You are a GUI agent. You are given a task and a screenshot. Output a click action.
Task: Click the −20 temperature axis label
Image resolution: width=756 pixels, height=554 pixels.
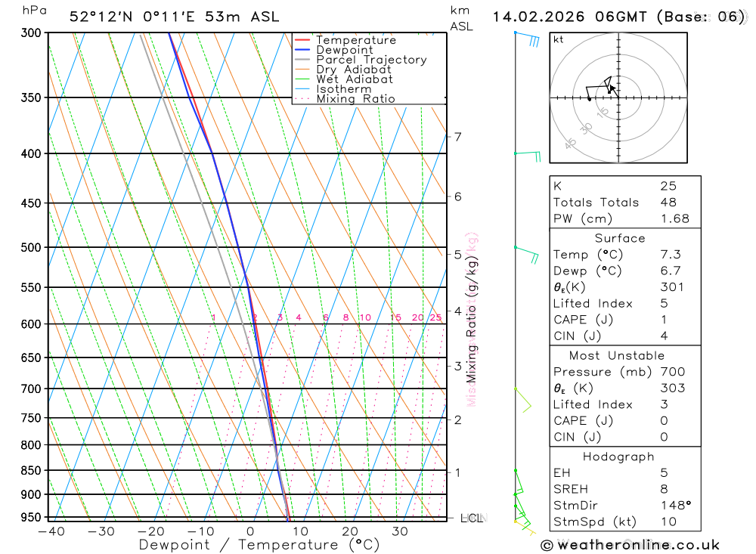151,531
